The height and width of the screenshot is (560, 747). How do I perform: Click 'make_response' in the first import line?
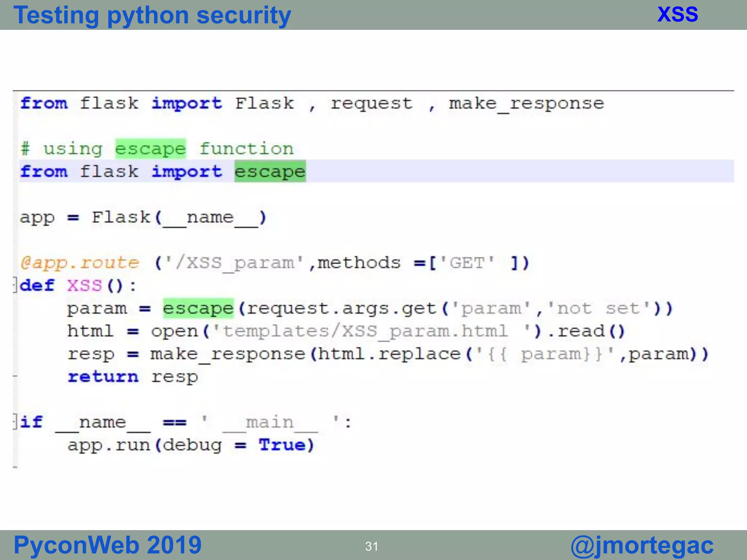click(526, 104)
